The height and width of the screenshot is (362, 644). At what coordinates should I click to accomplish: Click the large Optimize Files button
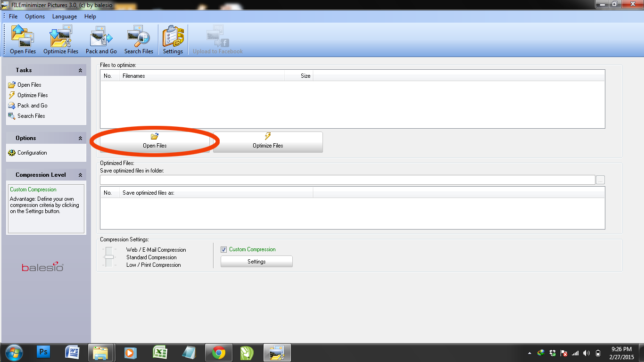pos(268,142)
